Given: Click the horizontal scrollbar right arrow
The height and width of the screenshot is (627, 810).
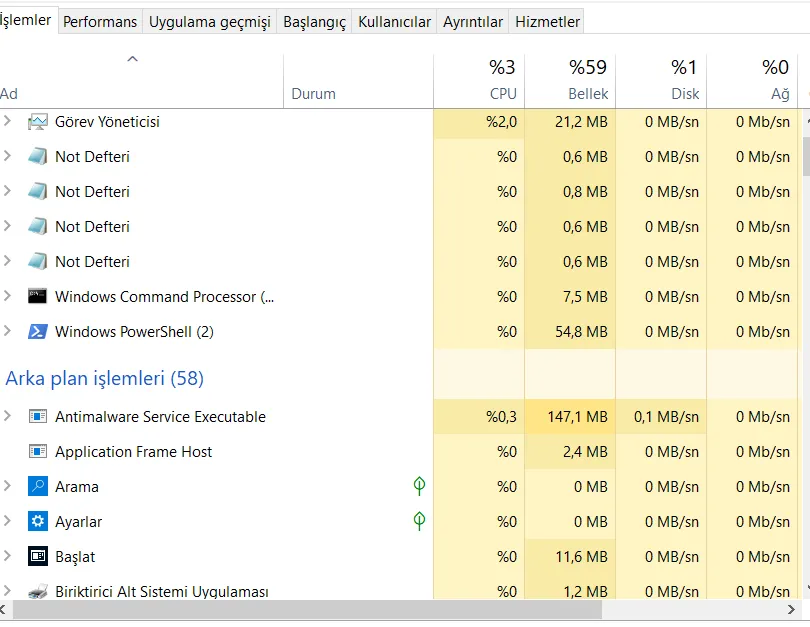Looking at the screenshot, I should 791,609.
